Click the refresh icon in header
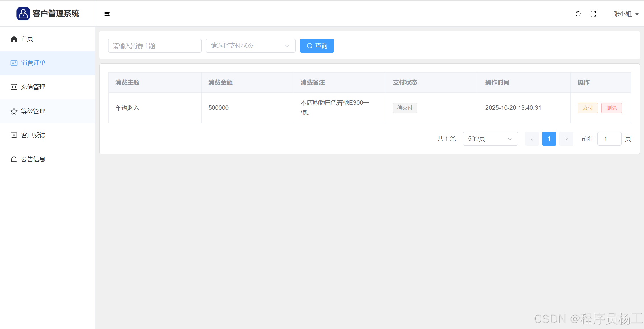 pos(578,14)
